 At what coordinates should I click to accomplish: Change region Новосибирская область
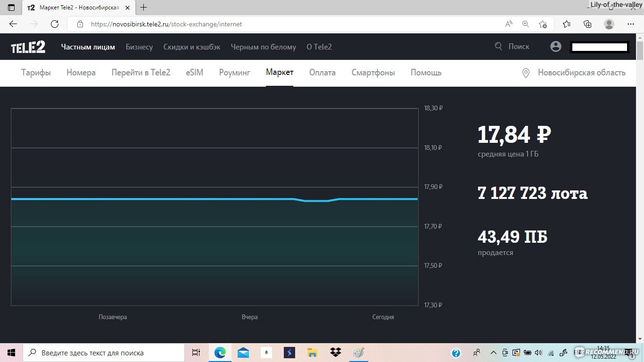point(582,73)
